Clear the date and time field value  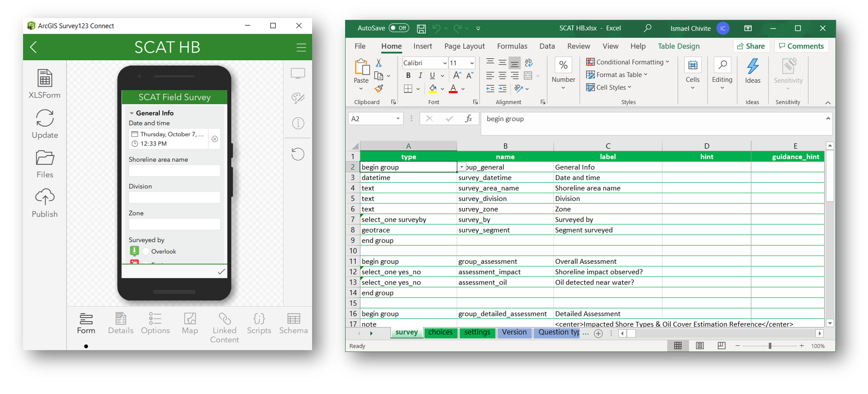(x=215, y=139)
